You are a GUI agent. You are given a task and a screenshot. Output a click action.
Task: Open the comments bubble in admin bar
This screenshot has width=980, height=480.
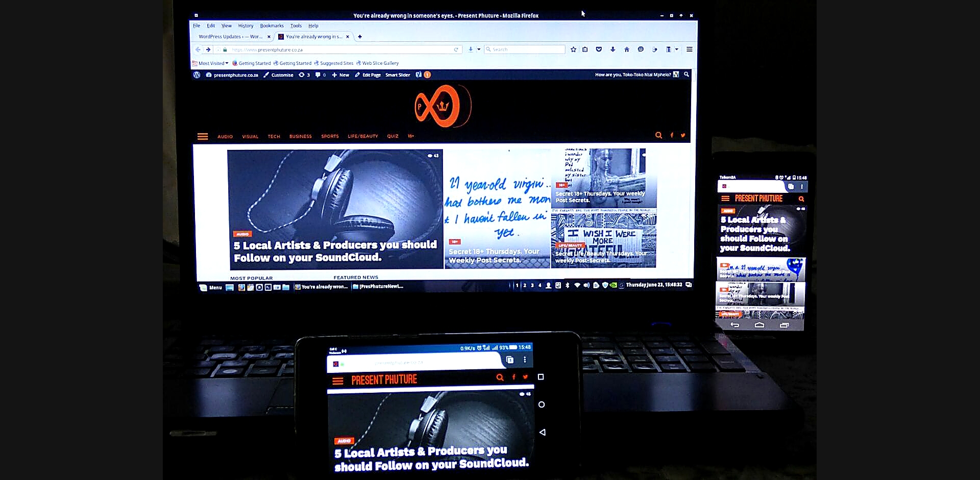click(x=321, y=75)
